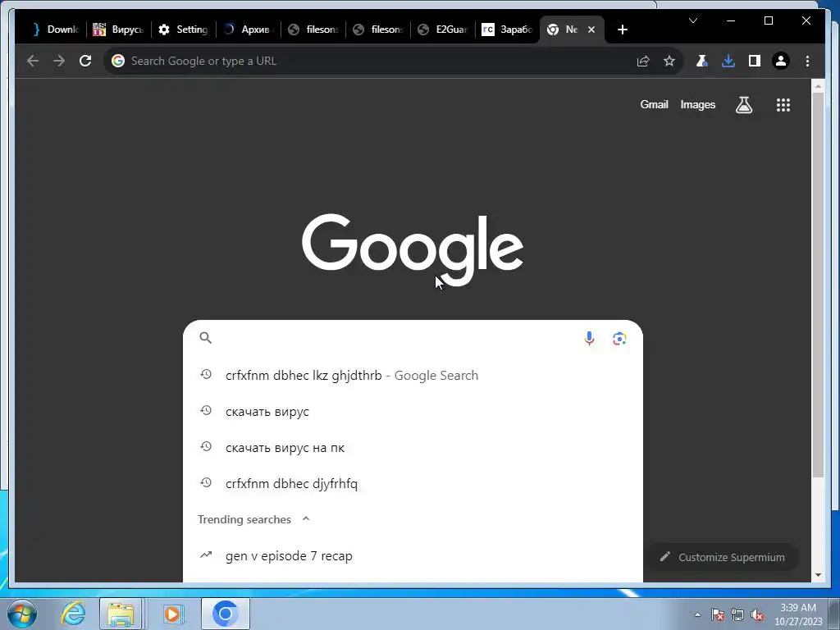Go back using the back arrow
Viewport: 840px width, 630px height.
(33, 61)
